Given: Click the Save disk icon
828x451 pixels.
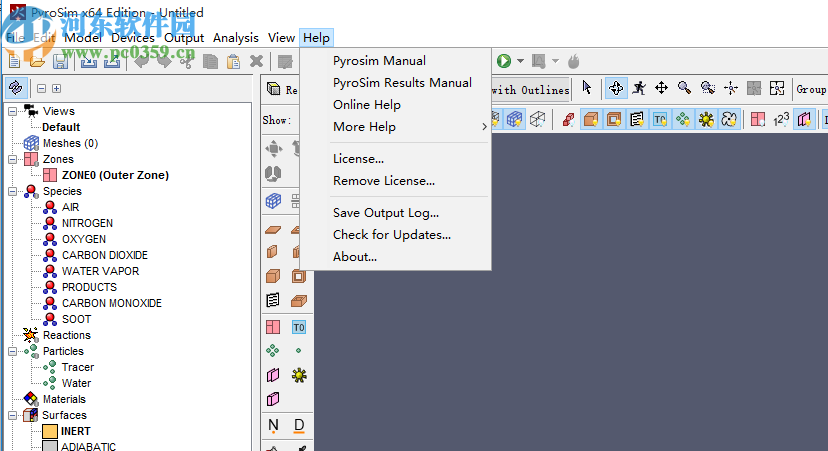Looking at the screenshot, I should (x=60, y=61).
